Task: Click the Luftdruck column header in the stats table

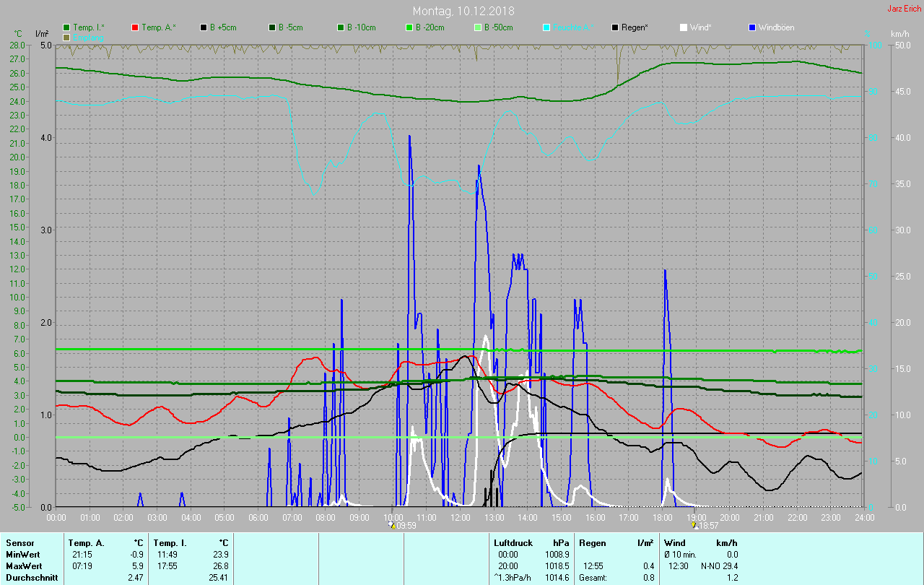Action: [x=512, y=542]
